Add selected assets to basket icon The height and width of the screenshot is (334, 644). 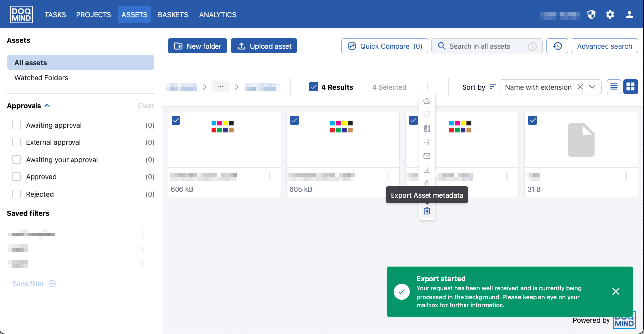coord(427,101)
